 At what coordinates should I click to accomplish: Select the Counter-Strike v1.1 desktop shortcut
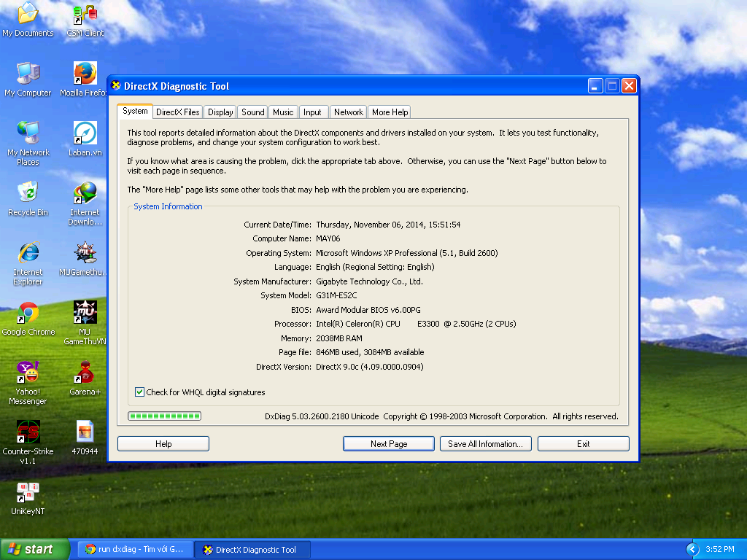[x=28, y=443]
